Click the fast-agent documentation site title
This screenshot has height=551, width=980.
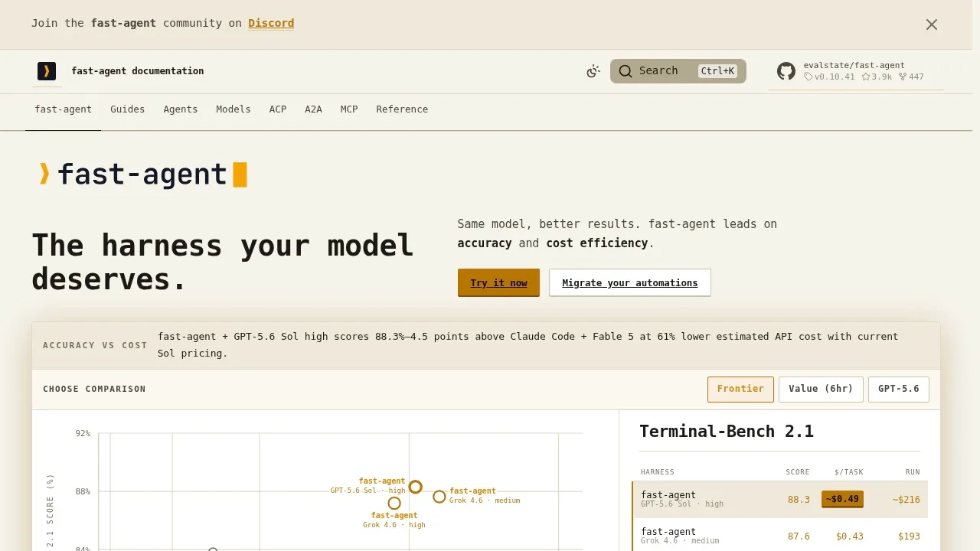(x=138, y=71)
